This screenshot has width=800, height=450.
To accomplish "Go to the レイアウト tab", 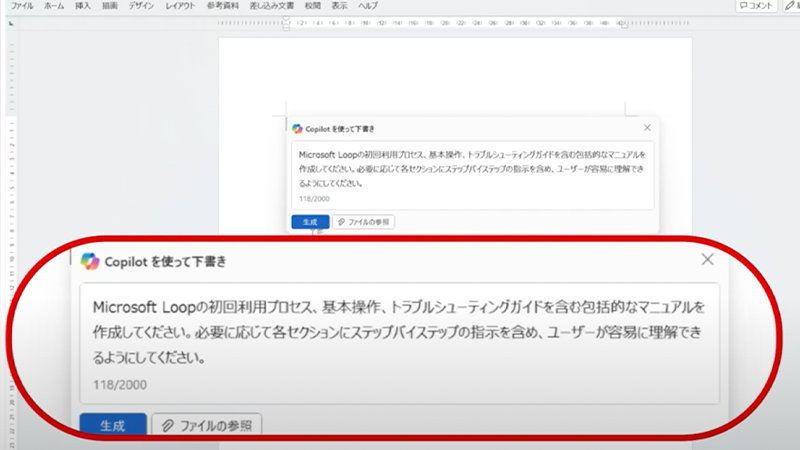I will 180,6.
